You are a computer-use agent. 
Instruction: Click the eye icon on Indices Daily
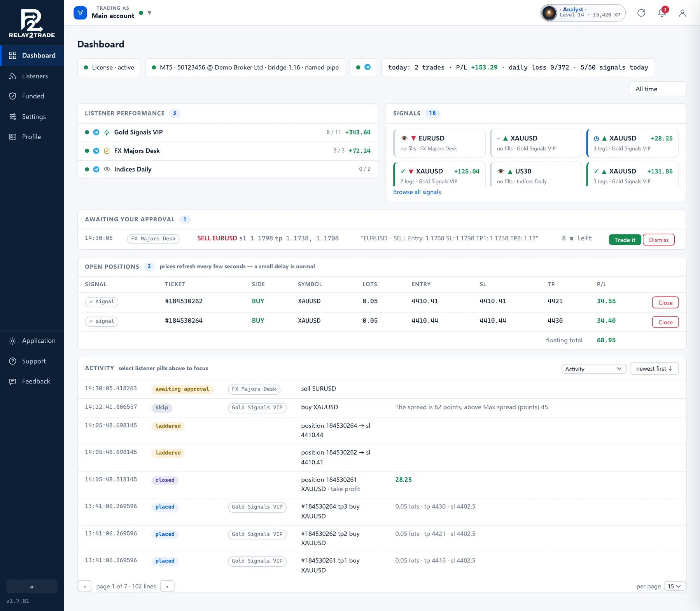[x=107, y=169]
